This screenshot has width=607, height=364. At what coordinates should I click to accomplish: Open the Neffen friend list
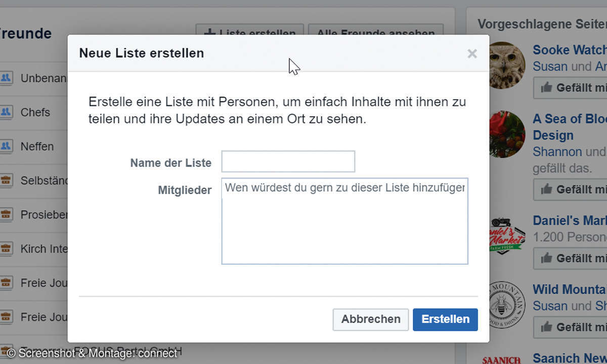(x=37, y=147)
